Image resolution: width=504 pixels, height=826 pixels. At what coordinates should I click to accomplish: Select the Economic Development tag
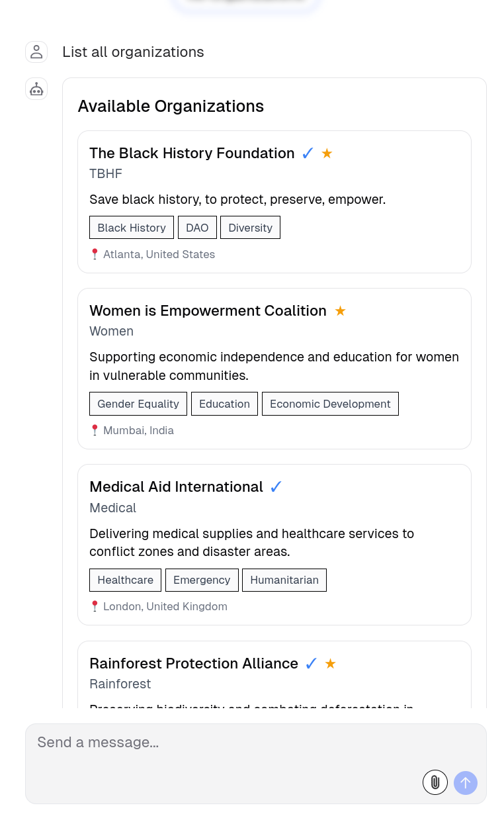(330, 404)
